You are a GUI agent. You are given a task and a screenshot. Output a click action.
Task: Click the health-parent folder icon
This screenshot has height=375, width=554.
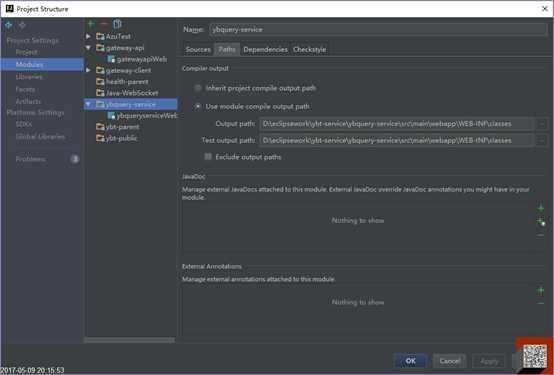click(x=100, y=82)
